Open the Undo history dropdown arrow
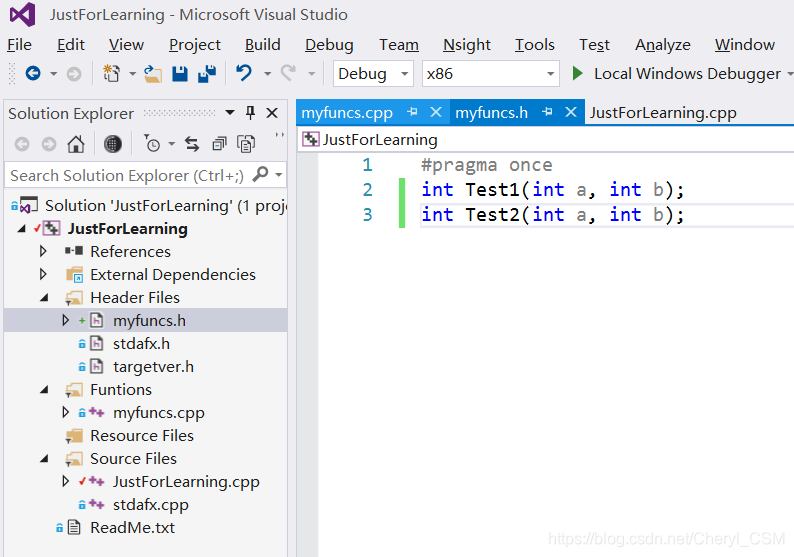Image resolution: width=794 pixels, height=557 pixels. pos(267,74)
